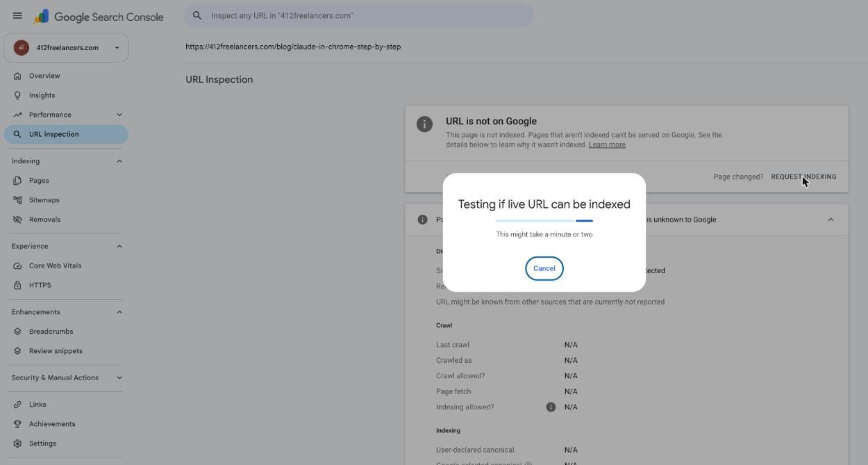868x465 pixels.
Task: Open the Learn more link
Action: [x=607, y=145]
